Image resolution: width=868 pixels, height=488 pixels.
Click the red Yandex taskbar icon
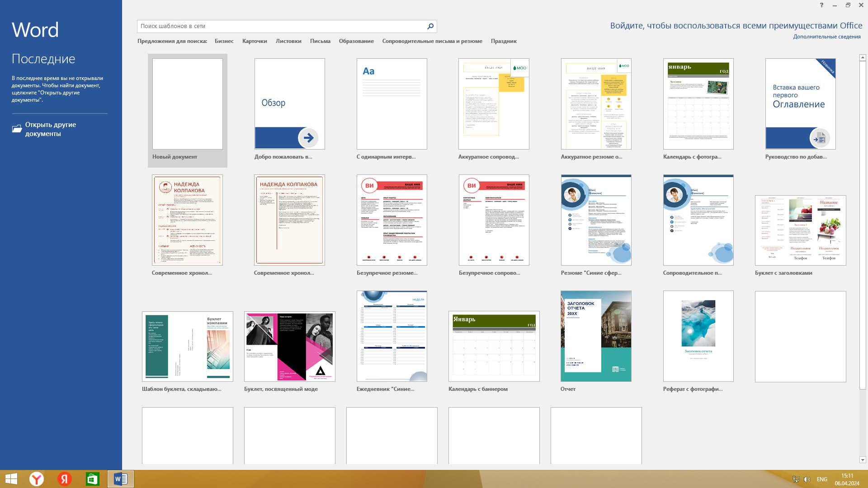pyautogui.click(x=64, y=479)
